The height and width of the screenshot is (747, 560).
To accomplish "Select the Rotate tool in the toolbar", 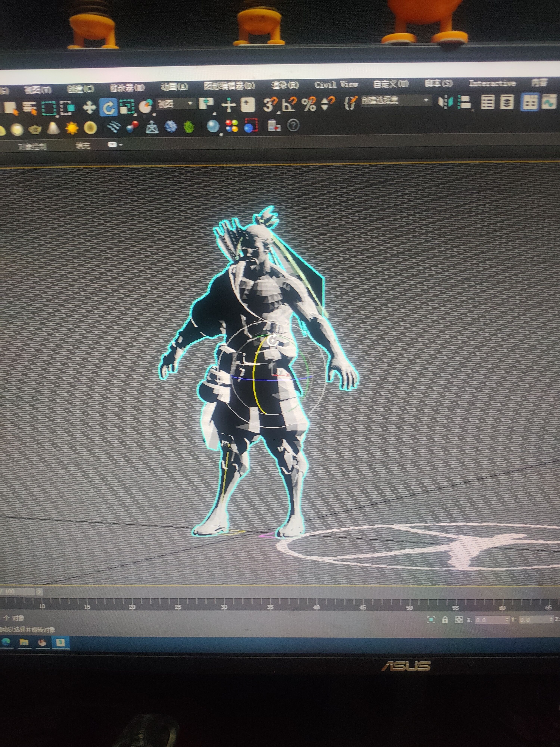I will pos(108,108).
